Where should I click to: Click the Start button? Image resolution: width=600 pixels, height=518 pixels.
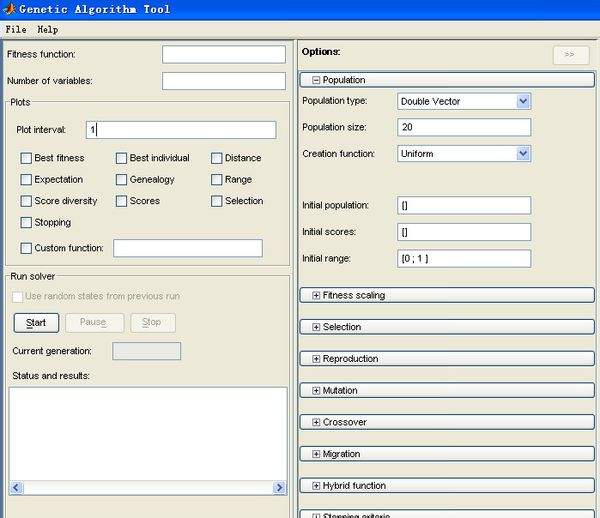pos(36,323)
